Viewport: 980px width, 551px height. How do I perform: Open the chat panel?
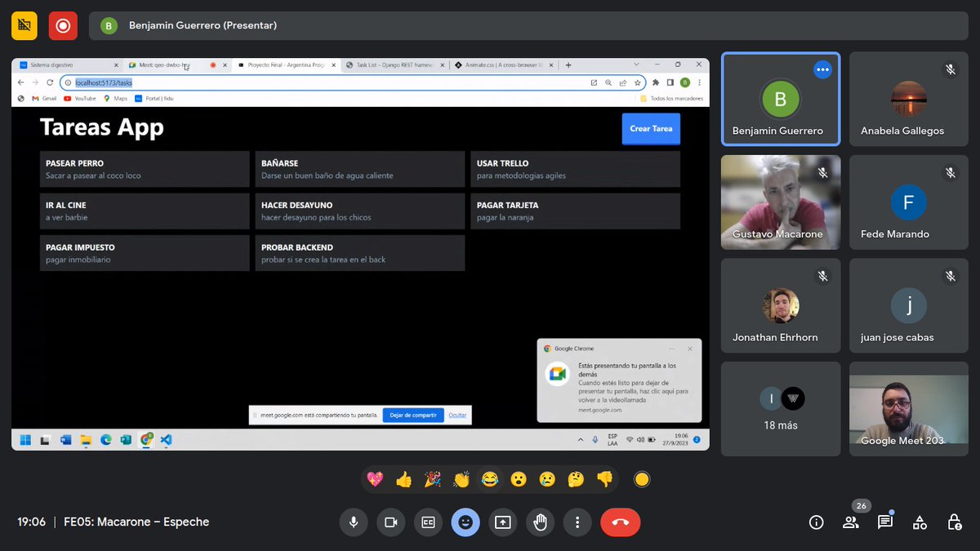coord(885,522)
